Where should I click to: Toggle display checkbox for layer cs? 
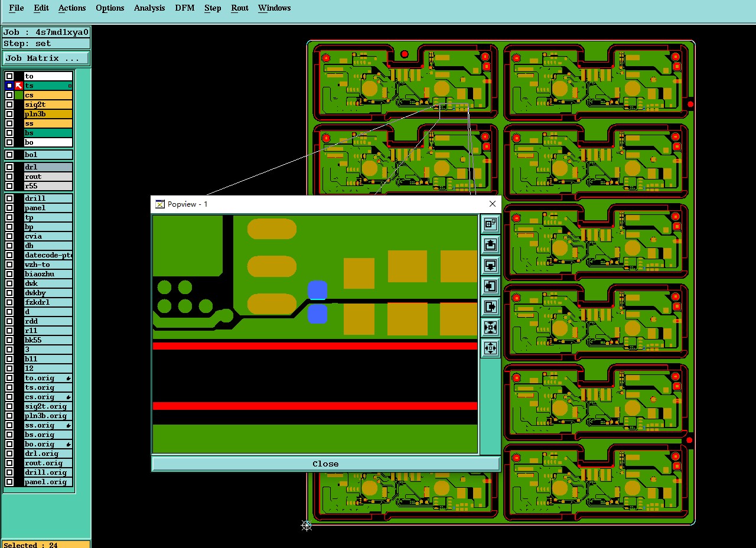pos(9,95)
